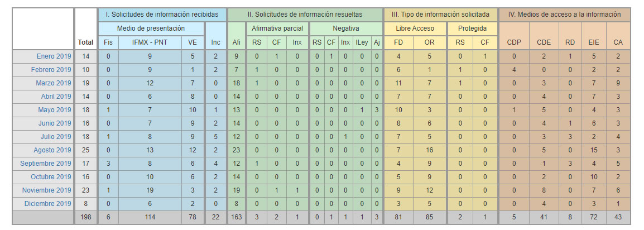Open the Agosto 2019 link

[53, 150]
